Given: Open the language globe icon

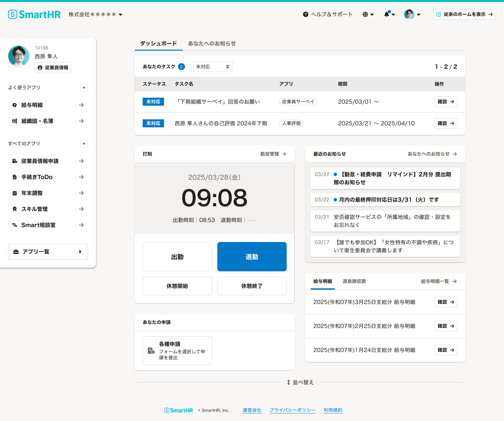Looking at the screenshot, I should [365, 14].
